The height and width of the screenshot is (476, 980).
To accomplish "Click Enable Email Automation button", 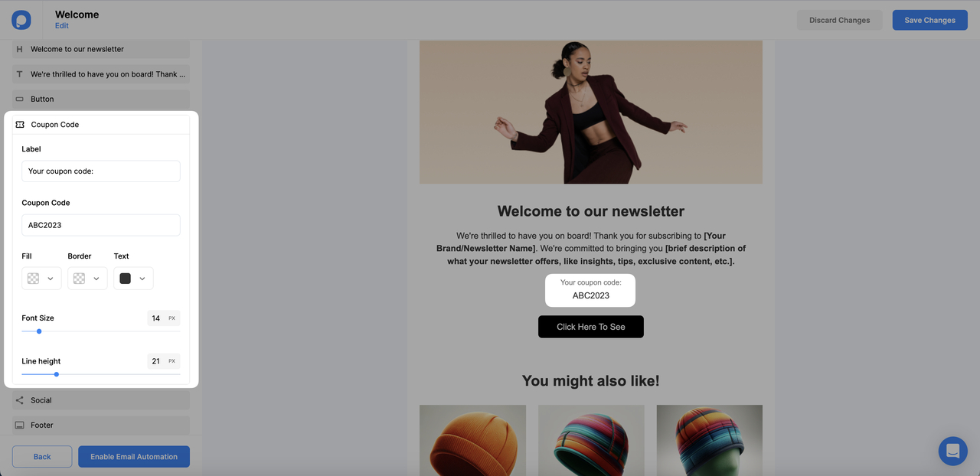I will coord(134,457).
